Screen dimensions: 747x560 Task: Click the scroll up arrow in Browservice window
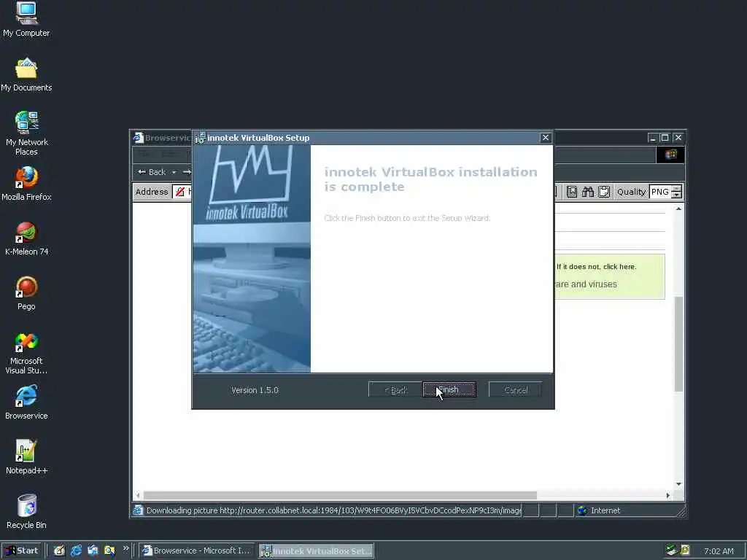[x=678, y=209]
